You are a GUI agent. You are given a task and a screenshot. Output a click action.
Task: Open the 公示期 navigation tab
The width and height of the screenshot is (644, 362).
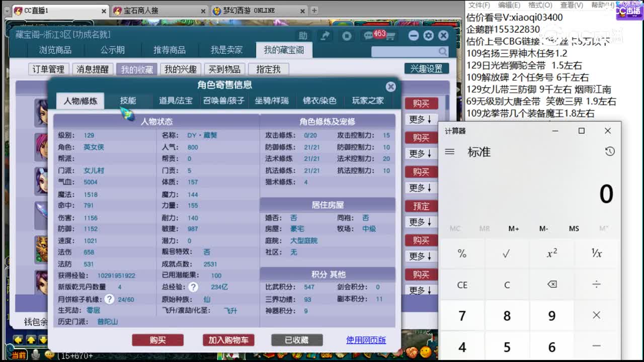[112, 50]
